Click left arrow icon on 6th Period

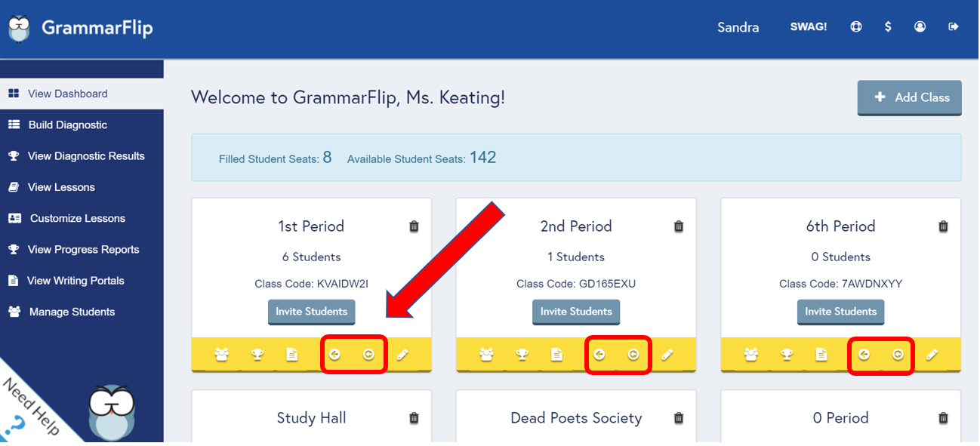pyautogui.click(x=864, y=355)
